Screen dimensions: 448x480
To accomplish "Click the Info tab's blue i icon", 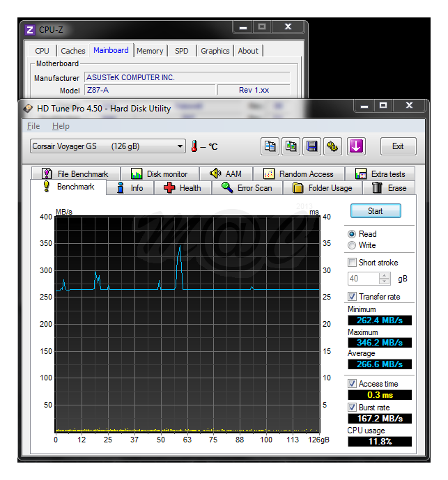I will pos(121,187).
